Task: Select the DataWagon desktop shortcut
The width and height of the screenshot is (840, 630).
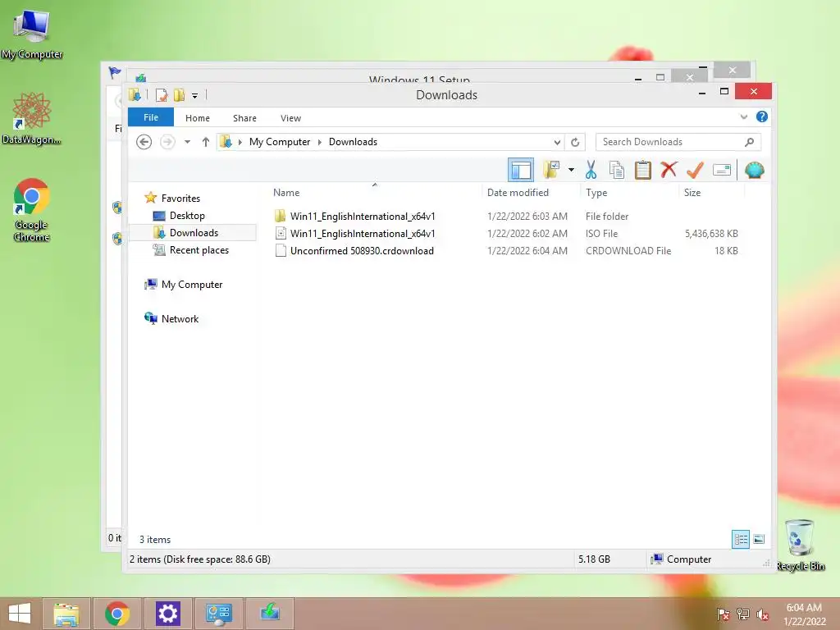Action: [x=32, y=118]
